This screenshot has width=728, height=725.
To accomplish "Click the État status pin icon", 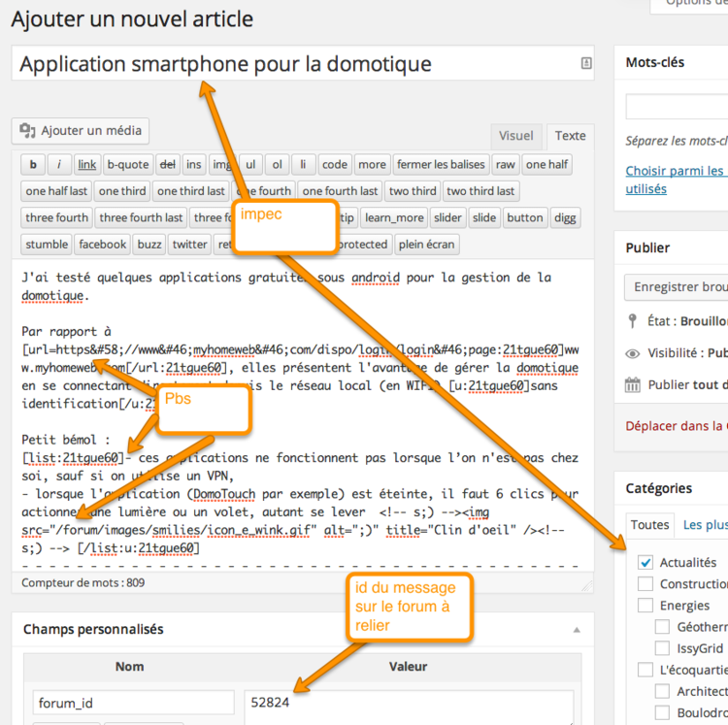I will point(632,320).
